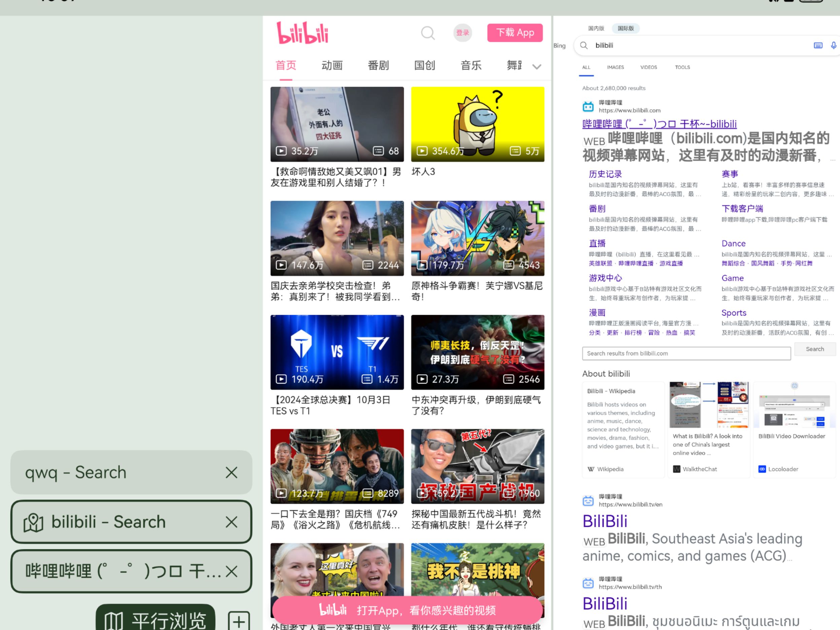This screenshot has width=840, height=630.
Task: Start voice search with microphone icon
Action: [x=833, y=45]
